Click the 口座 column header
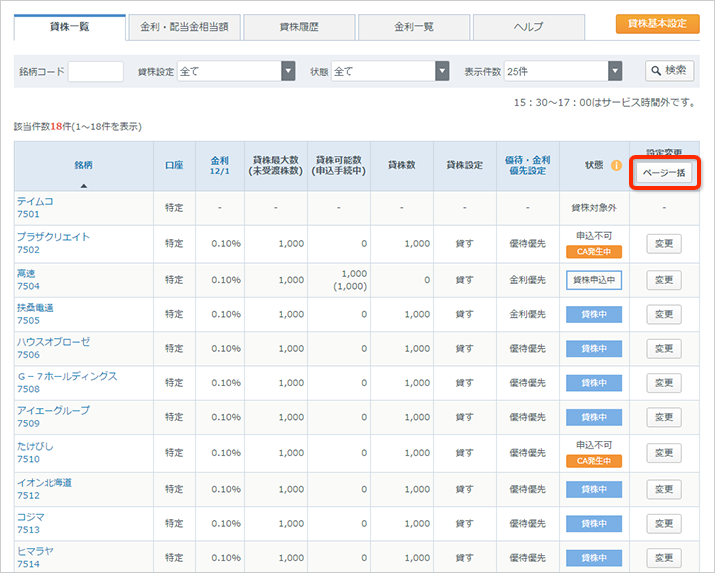715x573 pixels. [174, 165]
